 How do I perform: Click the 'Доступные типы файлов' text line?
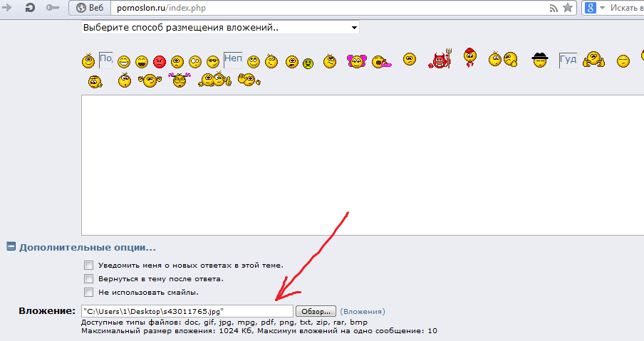(224, 322)
